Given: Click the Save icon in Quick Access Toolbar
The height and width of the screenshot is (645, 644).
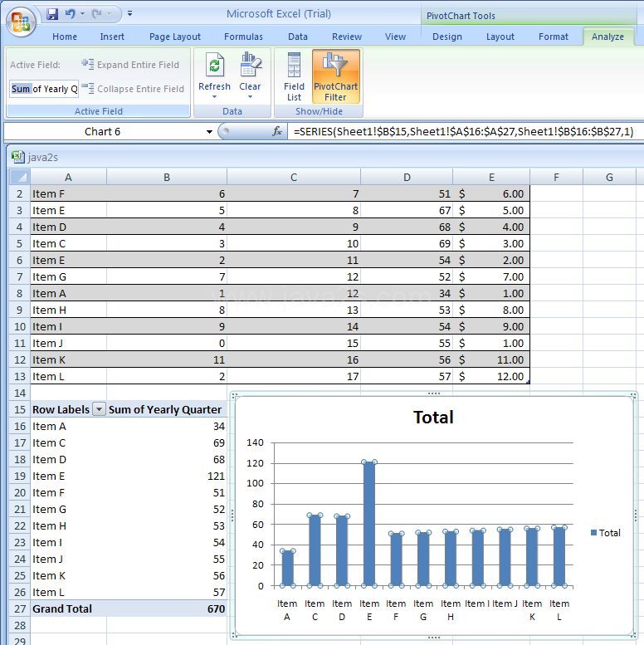Looking at the screenshot, I should [x=52, y=14].
